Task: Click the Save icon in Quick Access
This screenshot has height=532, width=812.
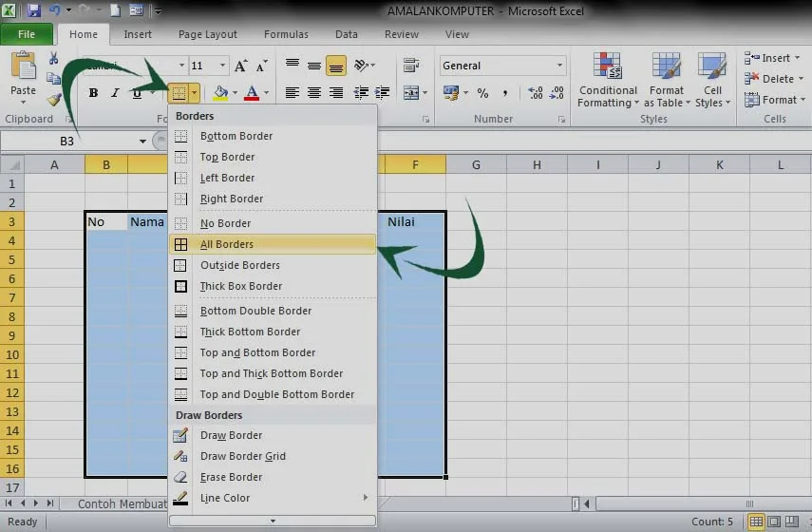Action: (33, 10)
